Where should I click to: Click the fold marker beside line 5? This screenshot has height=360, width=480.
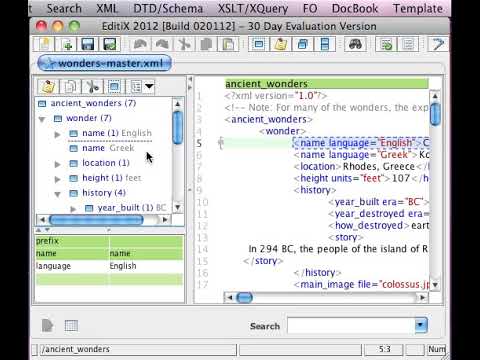point(221,143)
